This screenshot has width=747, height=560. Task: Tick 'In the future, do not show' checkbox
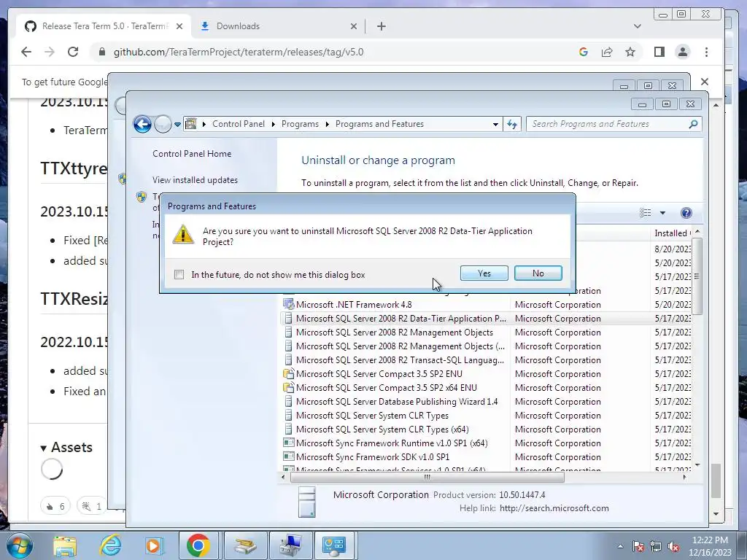pyautogui.click(x=179, y=275)
